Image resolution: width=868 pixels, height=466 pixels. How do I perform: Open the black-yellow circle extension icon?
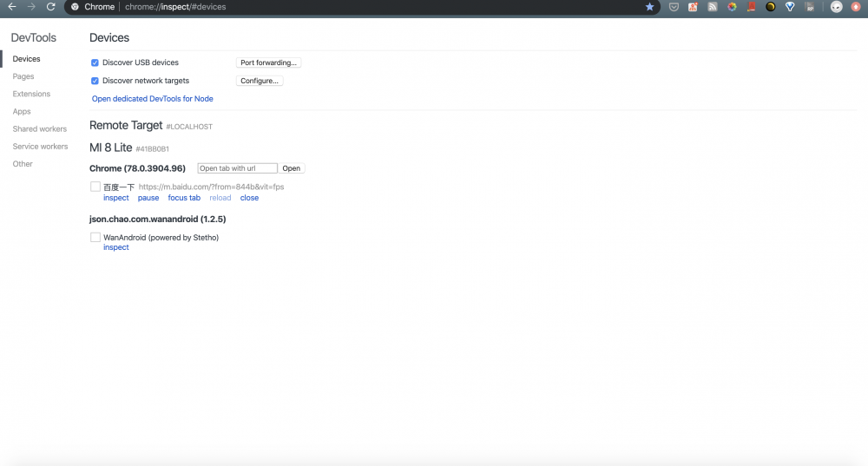771,7
